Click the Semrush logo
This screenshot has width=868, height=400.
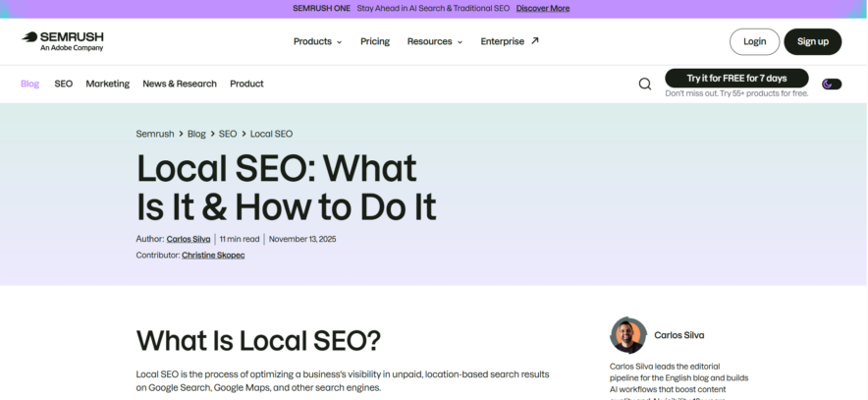(x=63, y=41)
